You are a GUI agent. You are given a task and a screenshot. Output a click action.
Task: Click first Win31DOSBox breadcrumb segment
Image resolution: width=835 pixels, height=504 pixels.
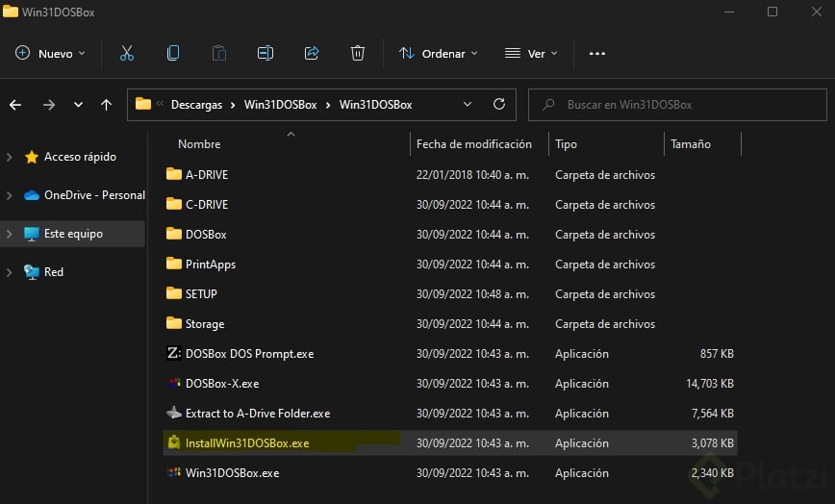pos(280,105)
